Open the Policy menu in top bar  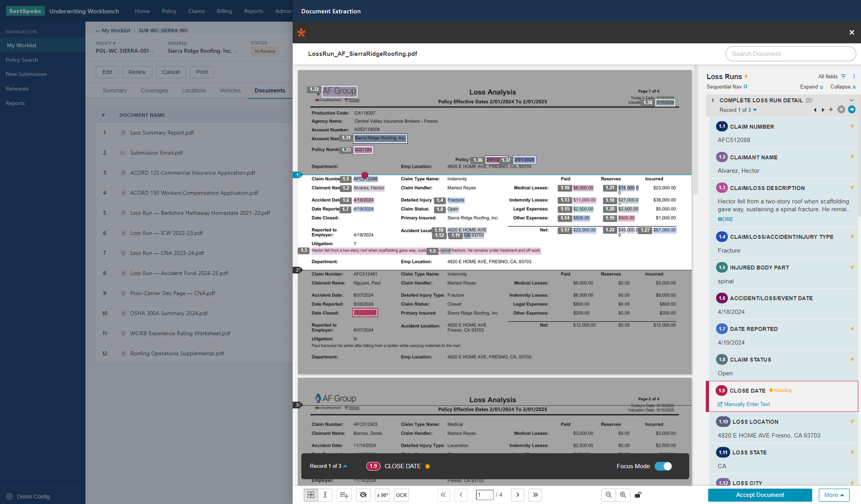169,11
